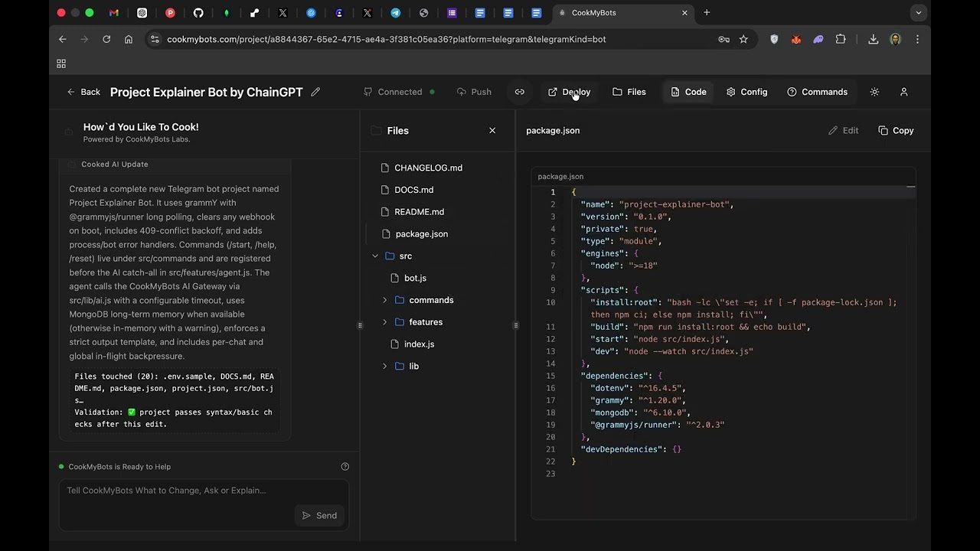Switch to the Telegram tab
Viewport: 980px width, 551px height.
click(x=396, y=13)
